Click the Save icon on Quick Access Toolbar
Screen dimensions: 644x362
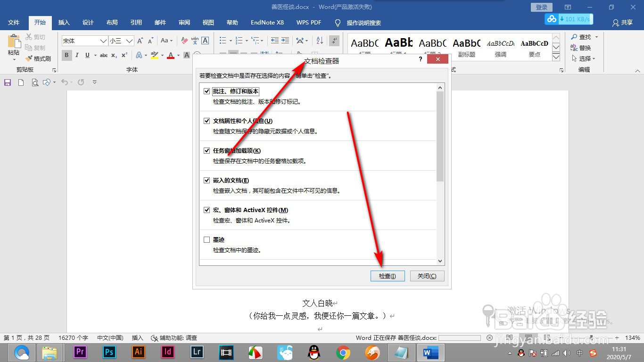point(7,82)
